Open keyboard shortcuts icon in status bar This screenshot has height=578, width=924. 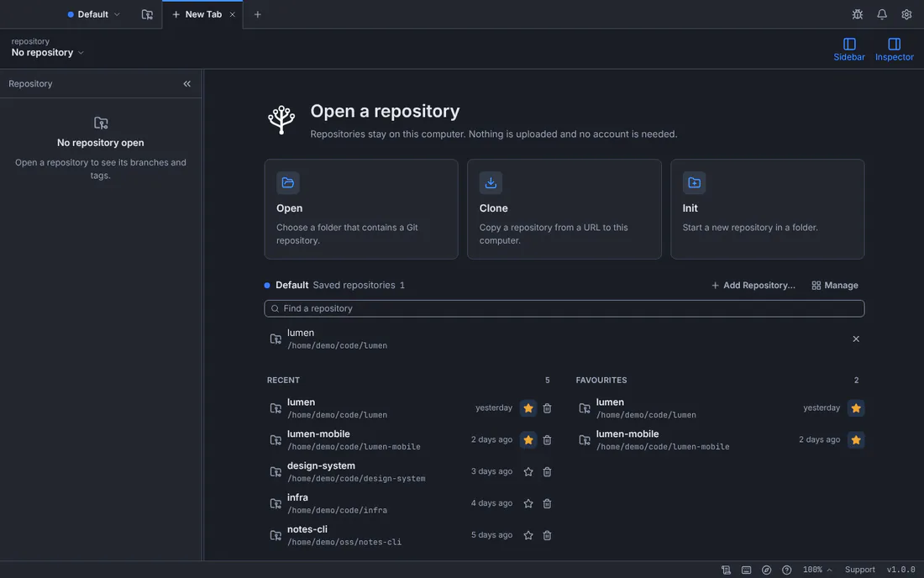(746, 570)
